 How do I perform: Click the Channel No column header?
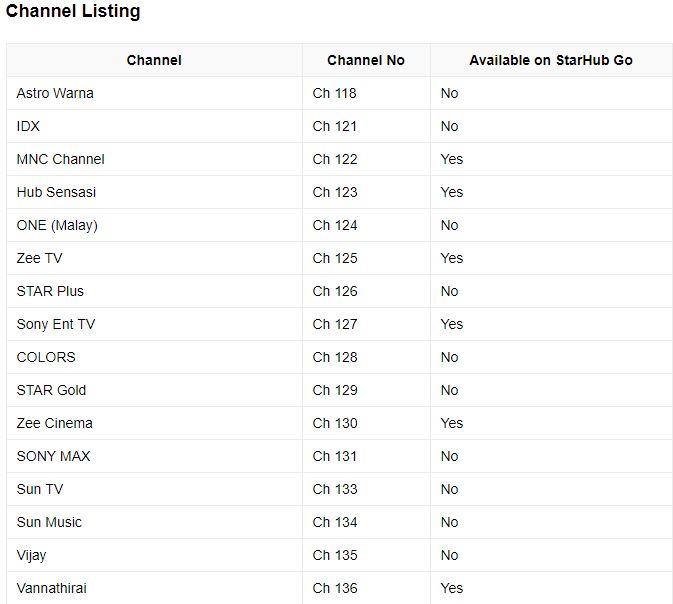(366, 60)
